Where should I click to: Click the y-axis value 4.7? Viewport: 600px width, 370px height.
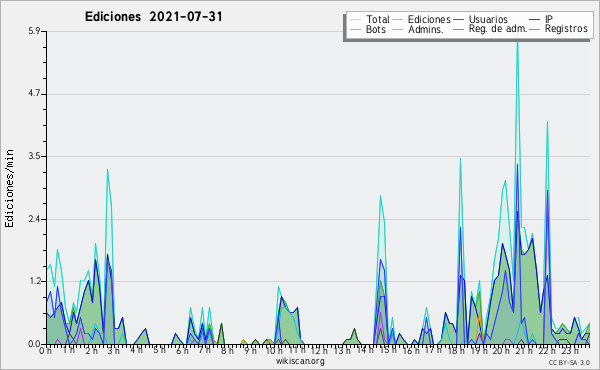point(34,94)
